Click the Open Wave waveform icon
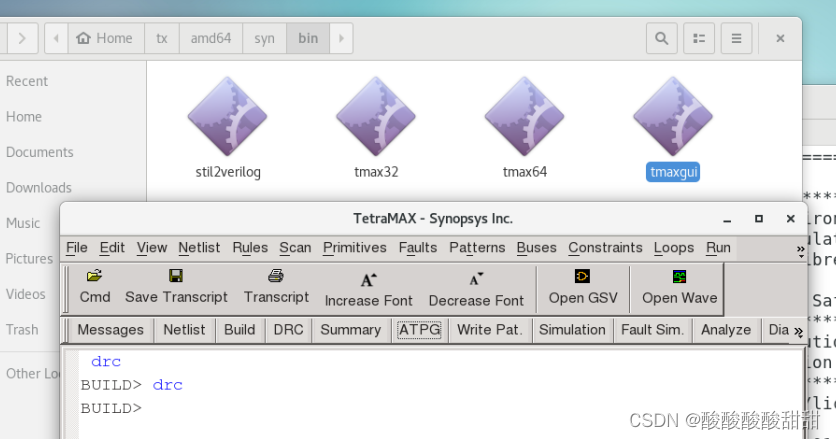This screenshot has width=836, height=439. (679, 276)
